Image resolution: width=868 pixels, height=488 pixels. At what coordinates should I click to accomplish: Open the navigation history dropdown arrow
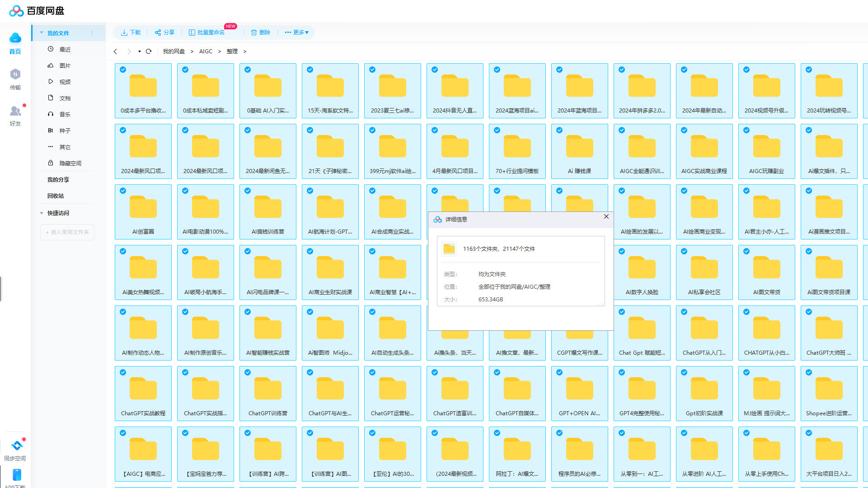[x=140, y=52]
